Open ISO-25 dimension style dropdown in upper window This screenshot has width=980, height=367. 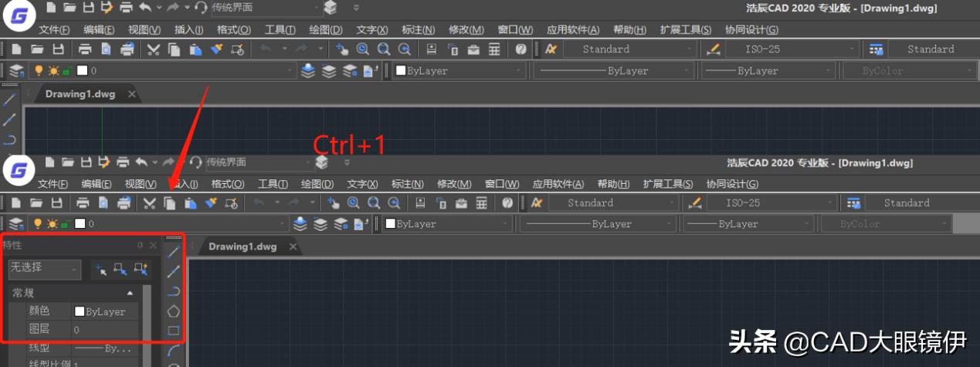coord(792,49)
